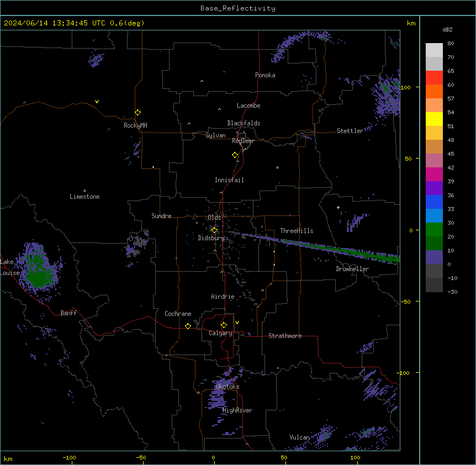Click the Sylvan map label

pos(215,135)
